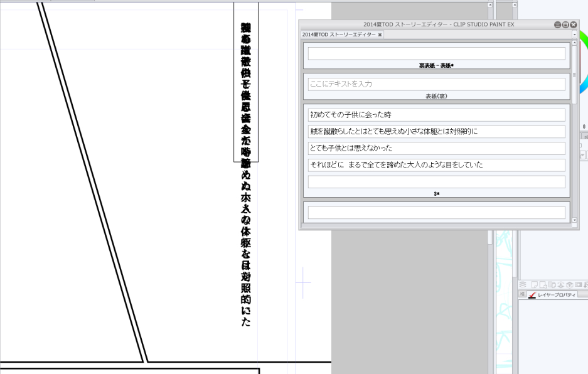Open the story editor tab list dropdown
This screenshot has height=374, width=588.
point(574,35)
